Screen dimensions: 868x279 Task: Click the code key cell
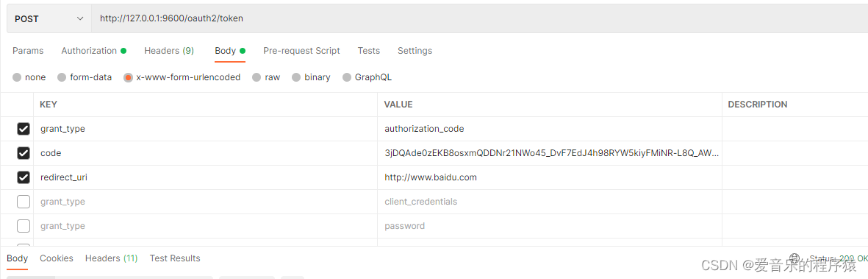coord(206,153)
